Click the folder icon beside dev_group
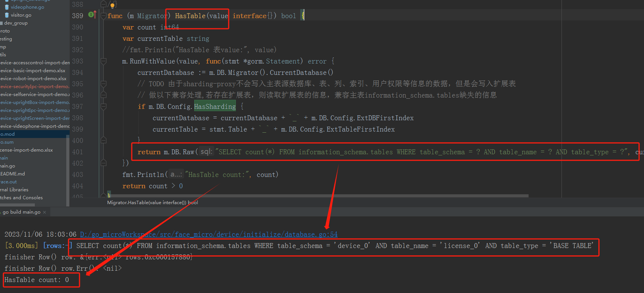This screenshot has width=644, height=293. pyautogui.click(x=2, y=23)
